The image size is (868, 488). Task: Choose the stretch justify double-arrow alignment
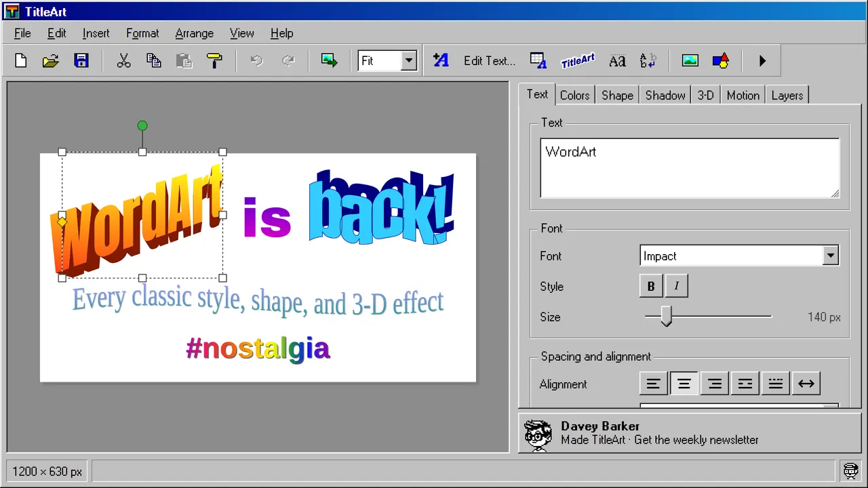806,384
